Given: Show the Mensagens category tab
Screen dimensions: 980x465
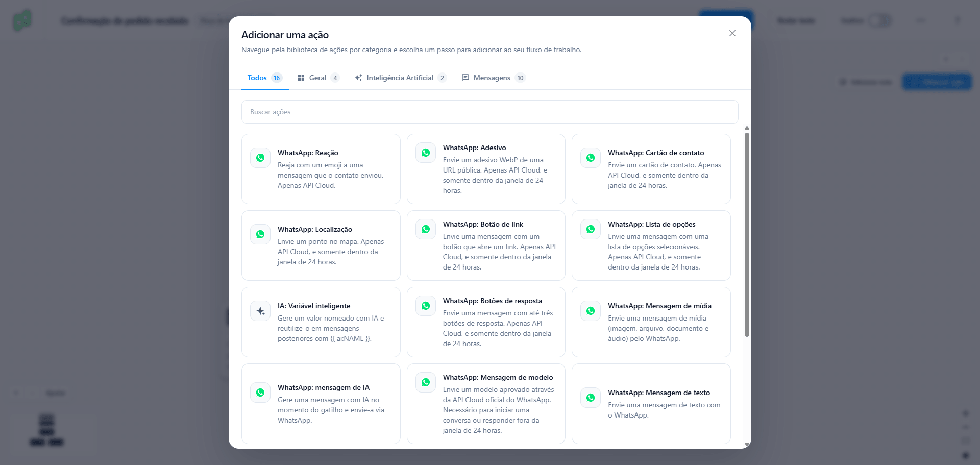Looking at the screenshot, I should (x=494, y=78).
